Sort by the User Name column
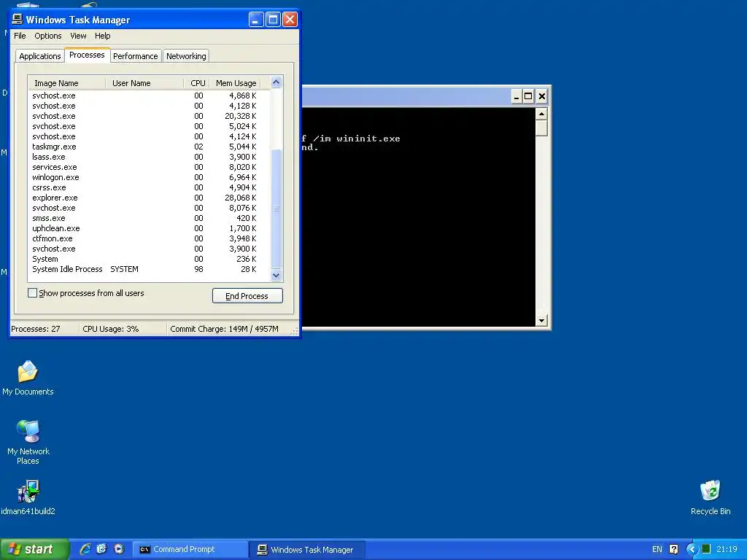The height and width of the screenshot is (560, 747). (x=144, y=83)
